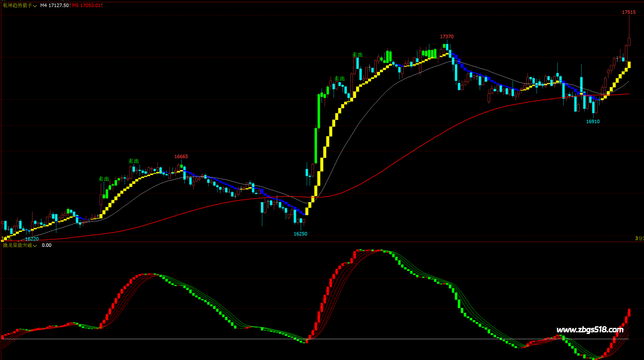This screenshot has height=360, width=644.
Task: Open the www.zbgs518.com watermark link
Action: (589, 329)
